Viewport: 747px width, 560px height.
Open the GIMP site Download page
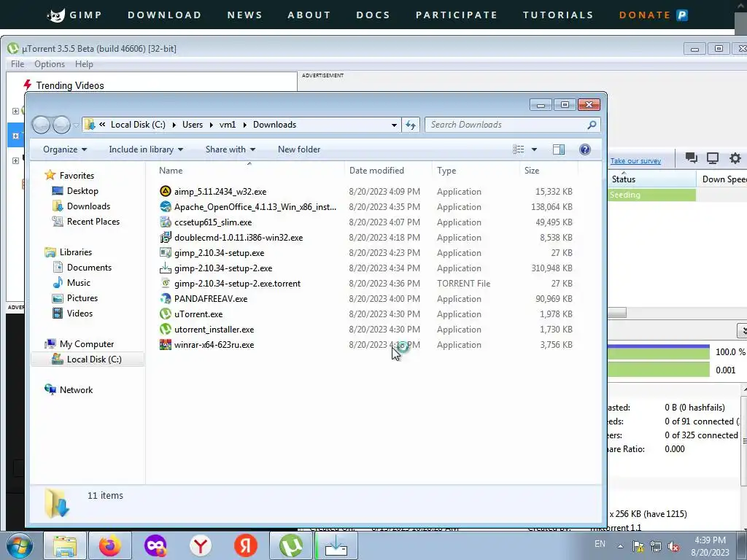tap(164, 15)
